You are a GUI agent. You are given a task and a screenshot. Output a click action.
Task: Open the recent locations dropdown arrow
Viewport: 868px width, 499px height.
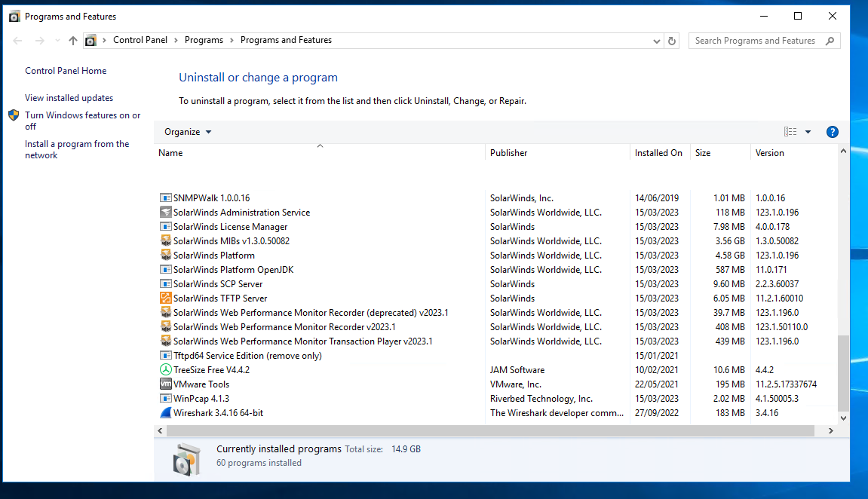[57, 41]
